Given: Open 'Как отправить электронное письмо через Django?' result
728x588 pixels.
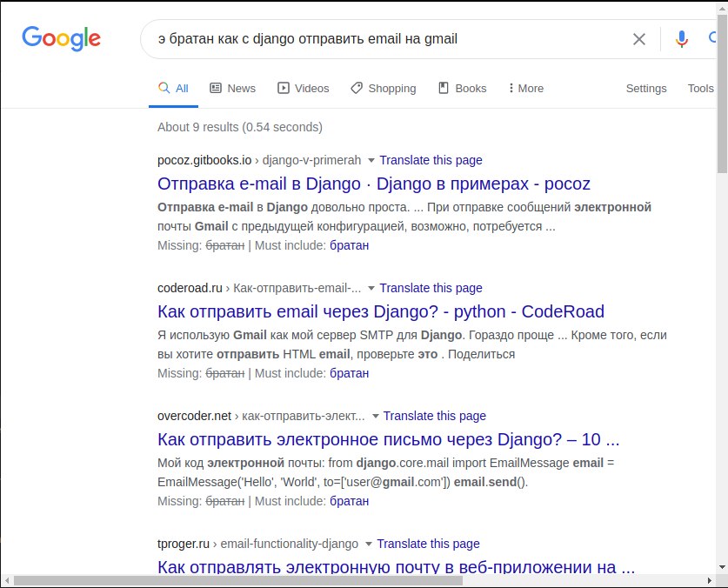Looking at the screenshot, I should click(389, 439).
